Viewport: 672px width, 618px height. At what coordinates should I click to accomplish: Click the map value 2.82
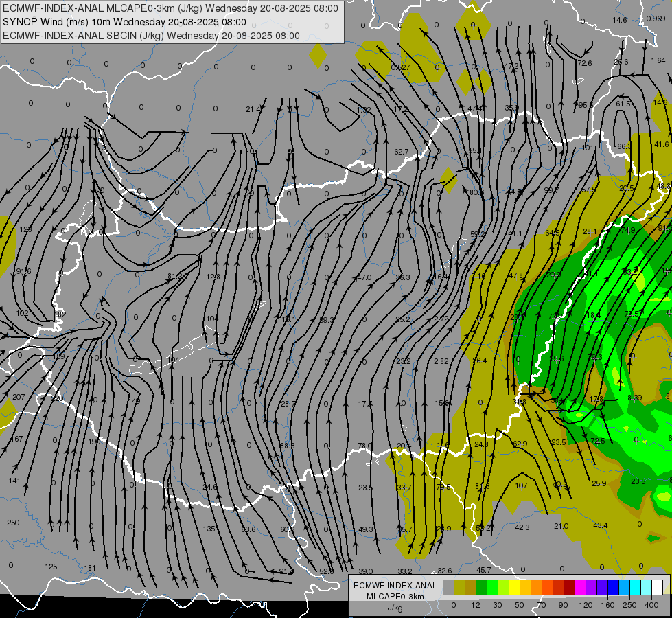pos(441,362)
